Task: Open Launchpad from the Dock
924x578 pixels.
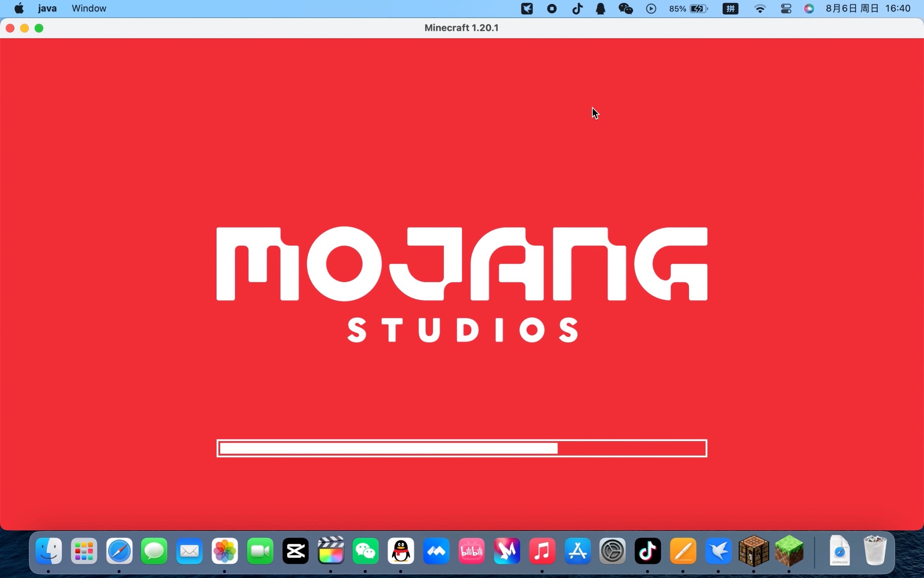Action: click(84, 551)
